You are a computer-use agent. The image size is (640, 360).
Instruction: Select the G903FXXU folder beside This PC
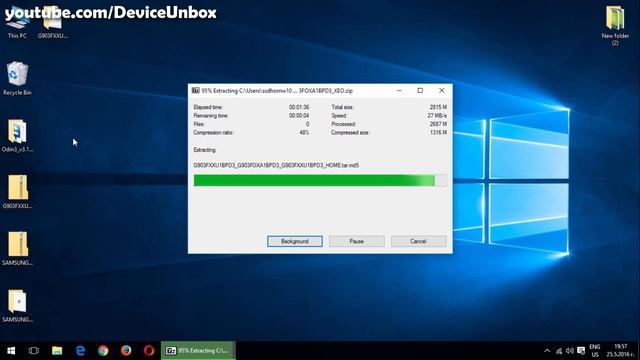coord(53,22)
